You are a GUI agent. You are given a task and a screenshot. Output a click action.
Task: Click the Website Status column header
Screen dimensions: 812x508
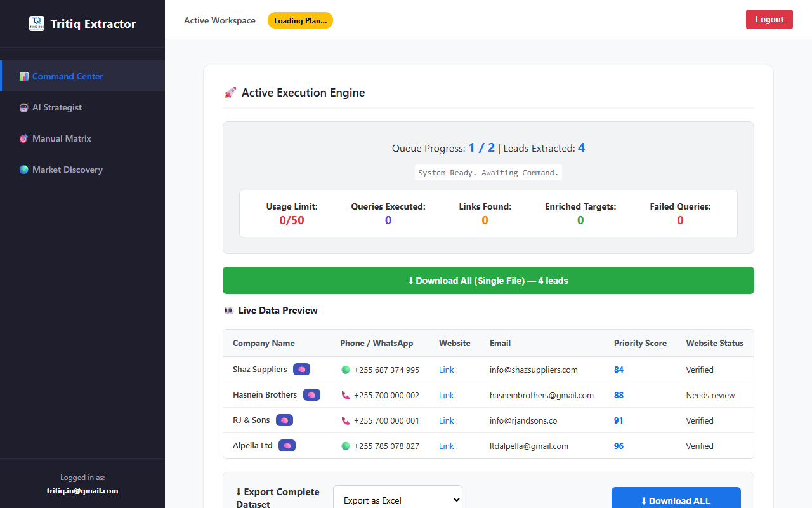coord(715,343)
